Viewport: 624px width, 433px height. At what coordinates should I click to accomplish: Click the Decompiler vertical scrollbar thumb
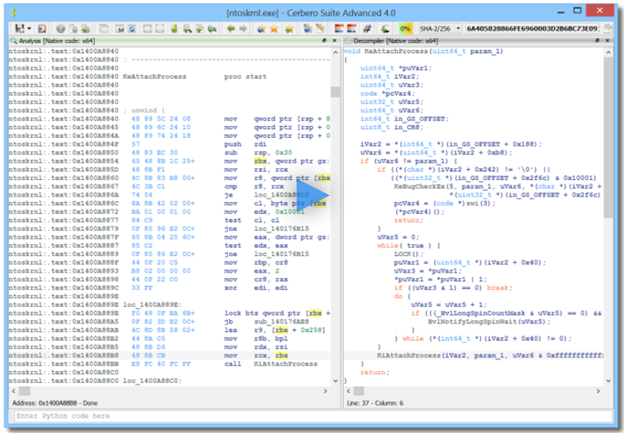pos(608,137)
